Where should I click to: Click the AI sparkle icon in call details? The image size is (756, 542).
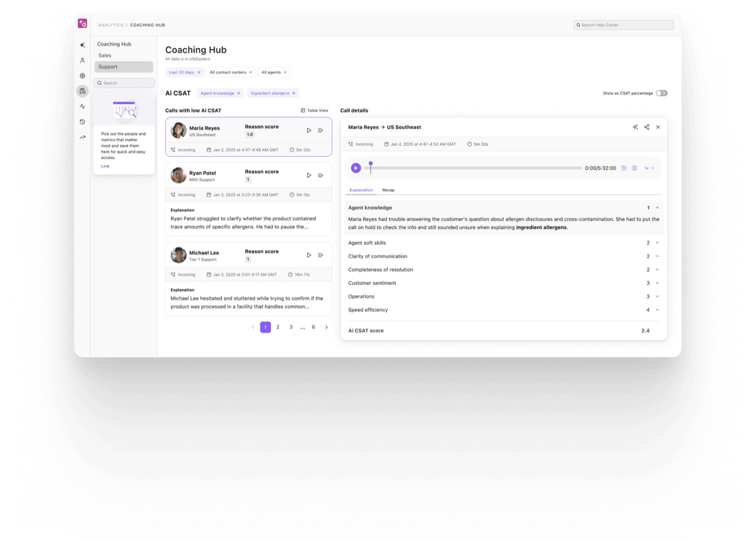click(x=635, y=127)
